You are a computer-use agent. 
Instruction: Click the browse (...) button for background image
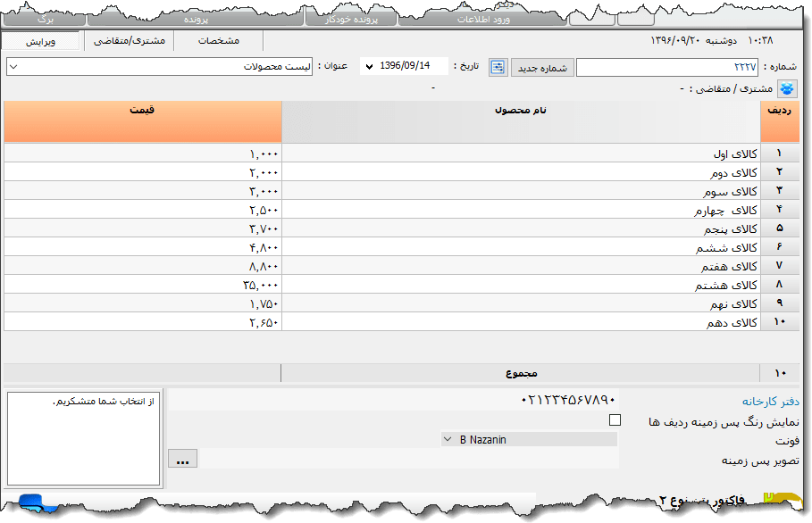pyautogui.click(x=182, y=460)
